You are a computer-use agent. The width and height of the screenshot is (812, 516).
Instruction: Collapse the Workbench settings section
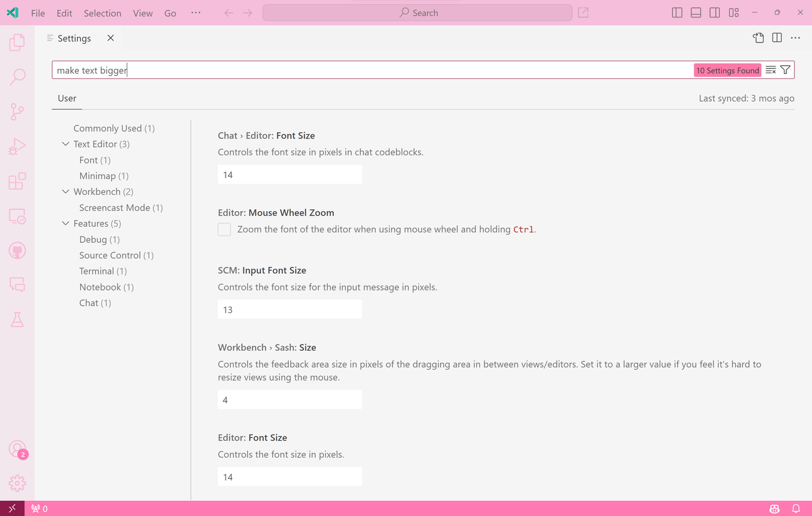[x=66, y=191]
